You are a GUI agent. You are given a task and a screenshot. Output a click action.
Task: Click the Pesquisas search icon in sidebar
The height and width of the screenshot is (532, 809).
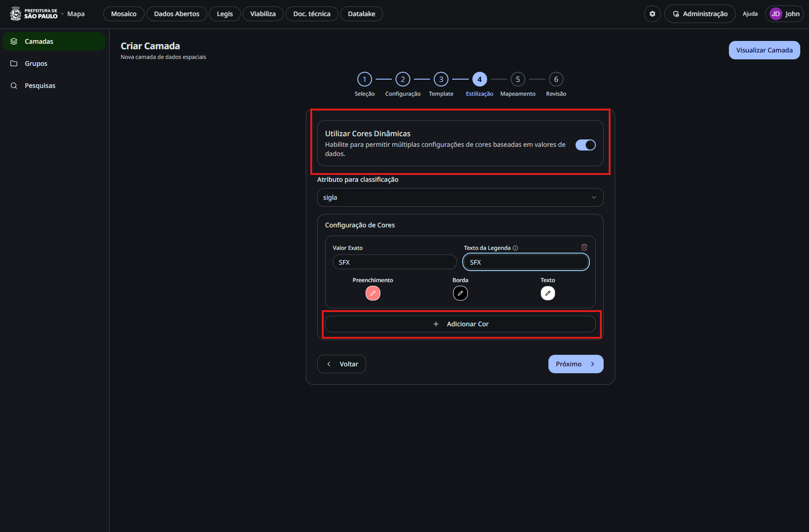point(14,86)
